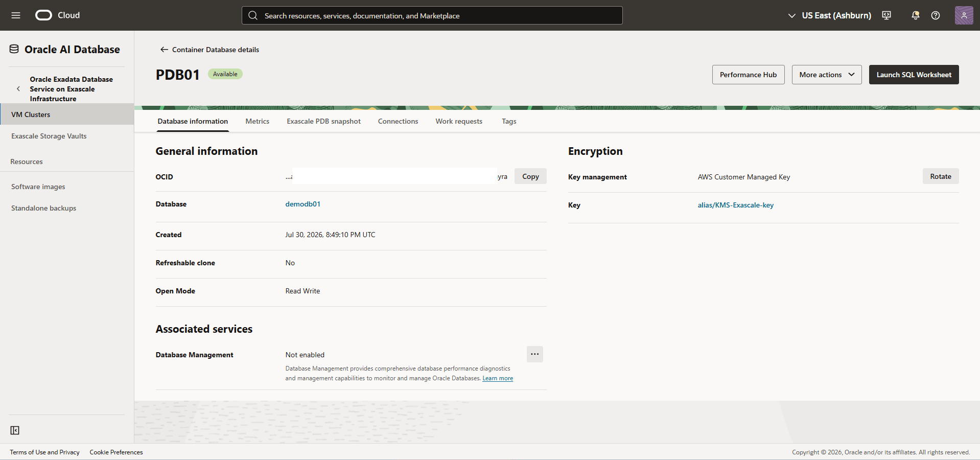
Task: Click the search magnifier icon
Action: pos(253,15)
